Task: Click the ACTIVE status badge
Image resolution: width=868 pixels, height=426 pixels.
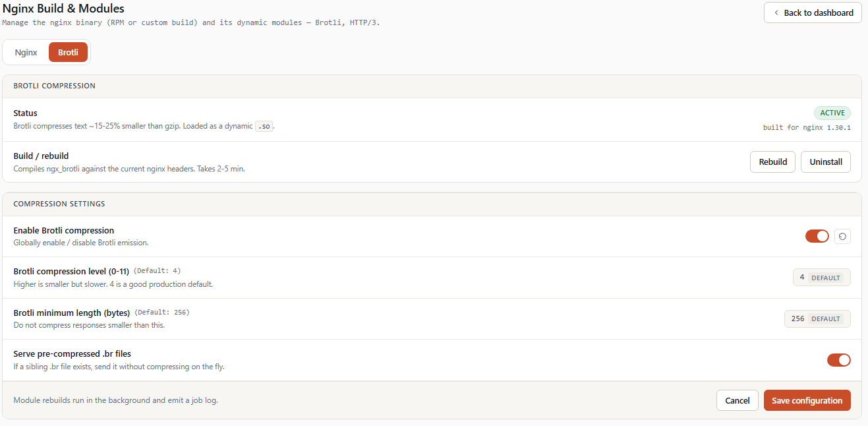Action: click(832, 113)
